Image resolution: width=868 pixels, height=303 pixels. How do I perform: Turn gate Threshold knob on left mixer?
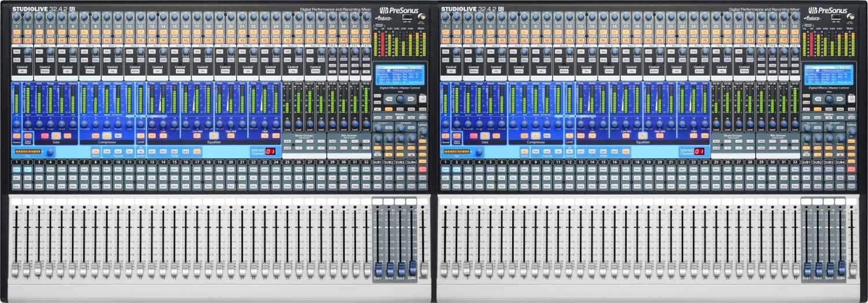pos(39,124)
